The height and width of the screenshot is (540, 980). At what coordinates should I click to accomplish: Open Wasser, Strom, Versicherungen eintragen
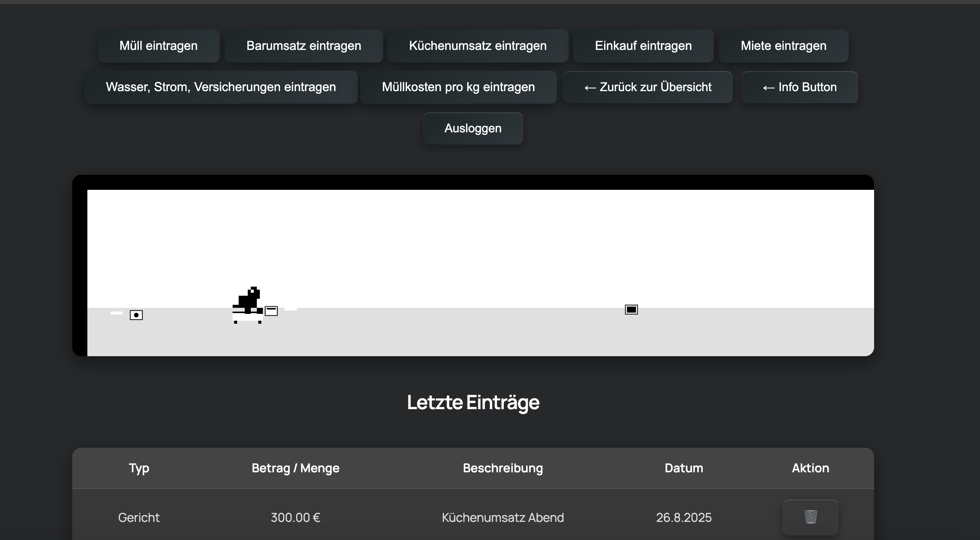(x=221, y=87)
